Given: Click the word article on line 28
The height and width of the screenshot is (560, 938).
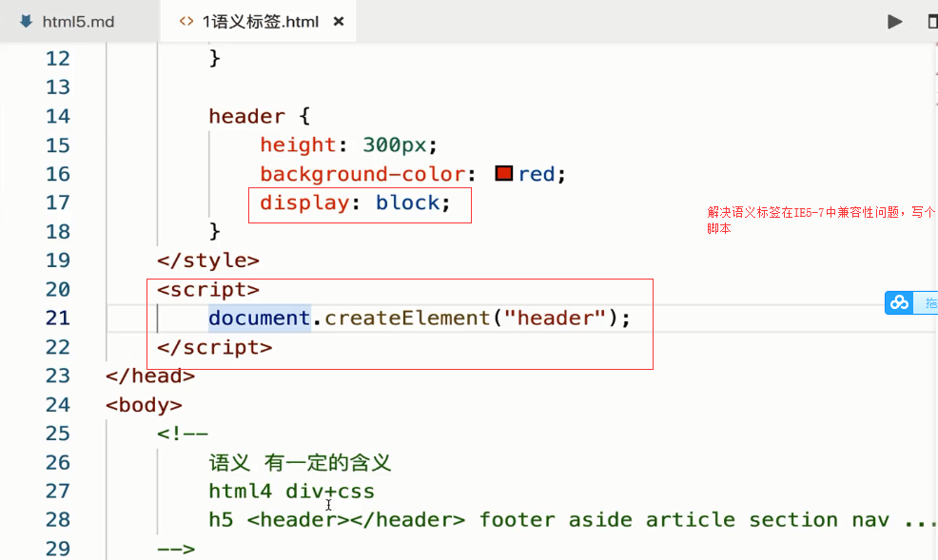Looking at the screenshot, I should pyautogui.click(x=691, y=520).
